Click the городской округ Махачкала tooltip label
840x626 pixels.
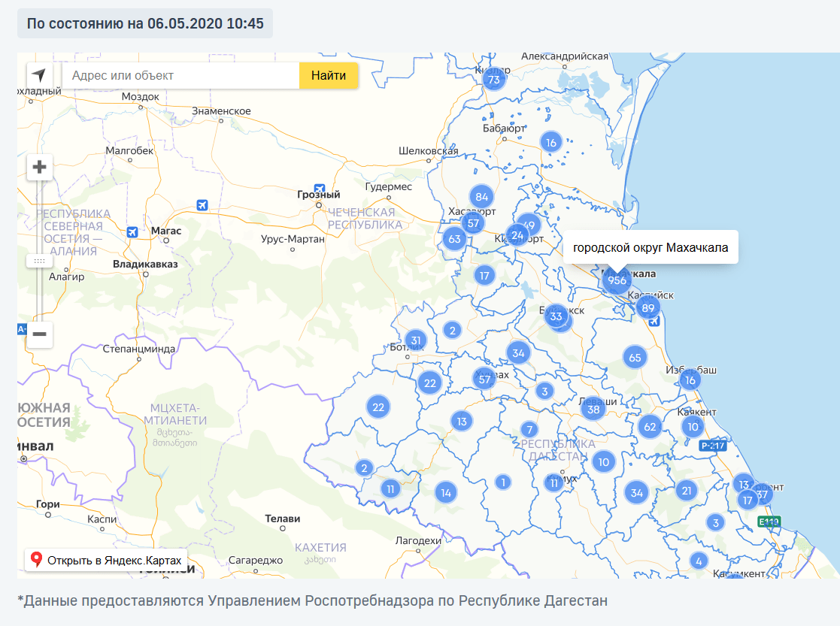point(651,246)
